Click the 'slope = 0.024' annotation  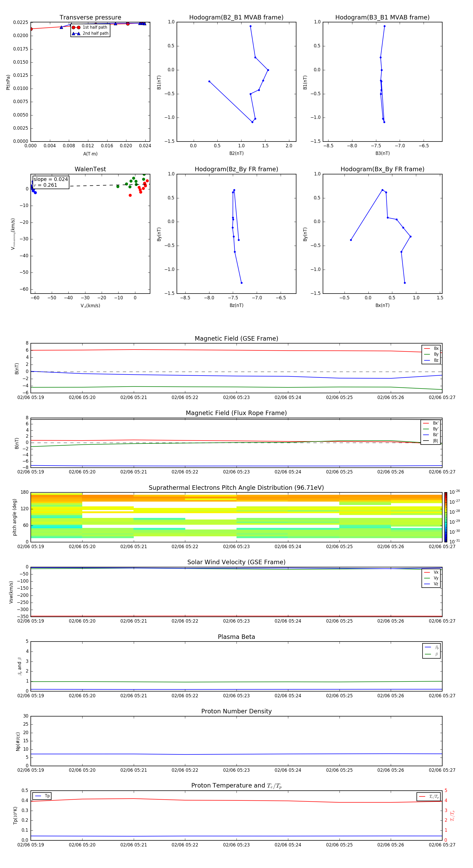coord(50,179)
